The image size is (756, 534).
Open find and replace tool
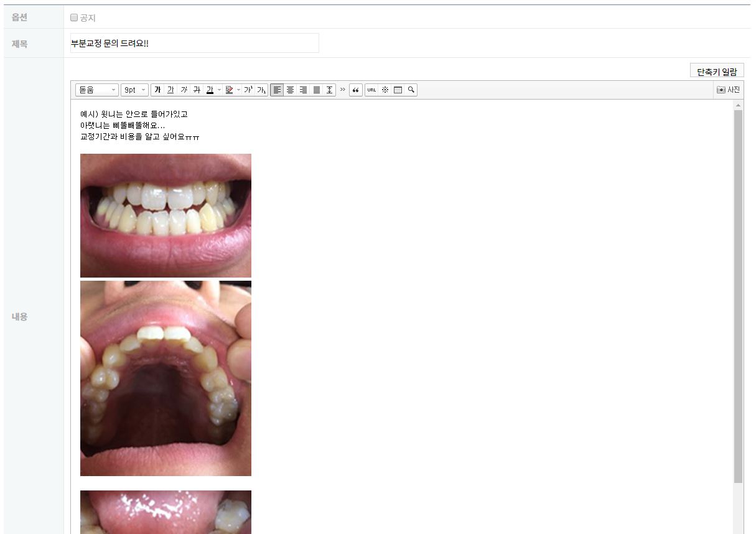(411, 90)
